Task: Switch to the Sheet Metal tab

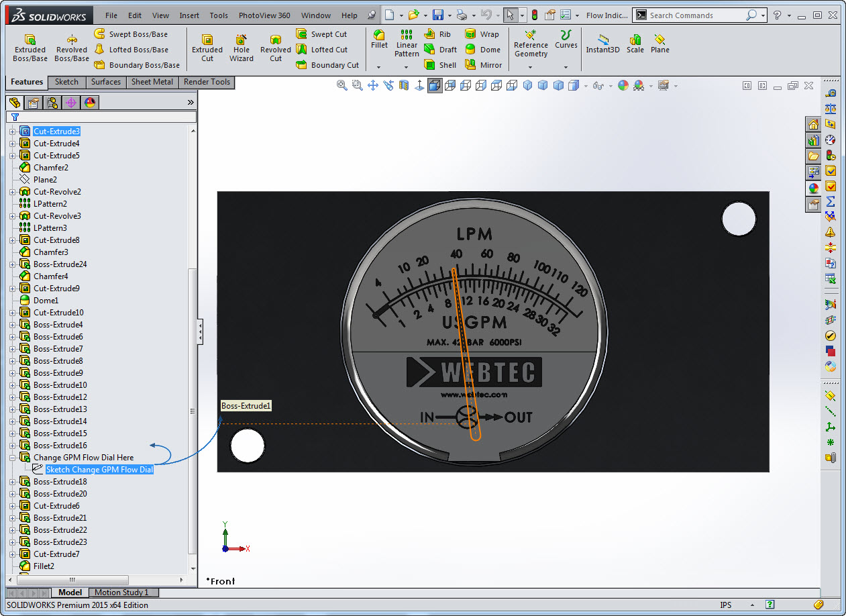Action: coord(152,82)
